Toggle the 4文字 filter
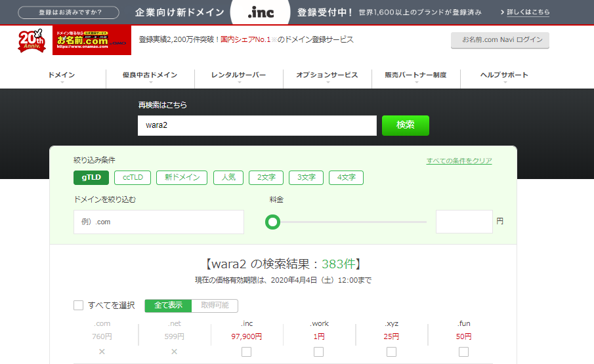Screen dimensions: 594x364 347,178
